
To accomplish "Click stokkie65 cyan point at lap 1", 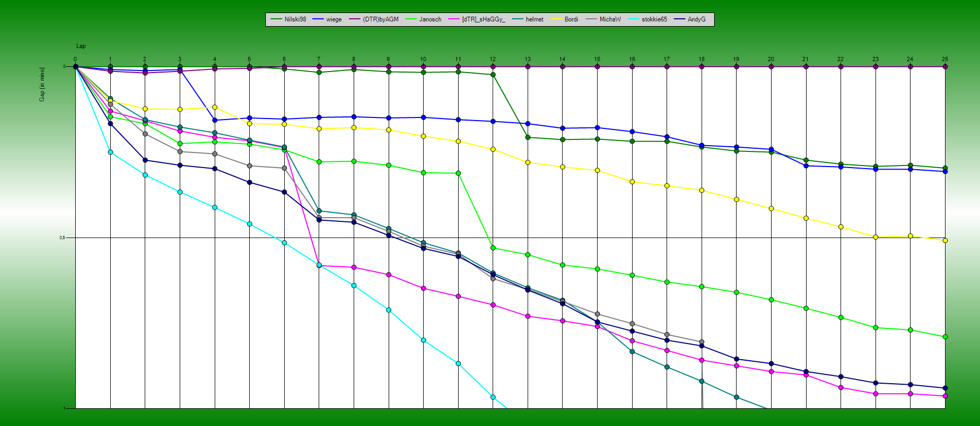I will [110, 152].
